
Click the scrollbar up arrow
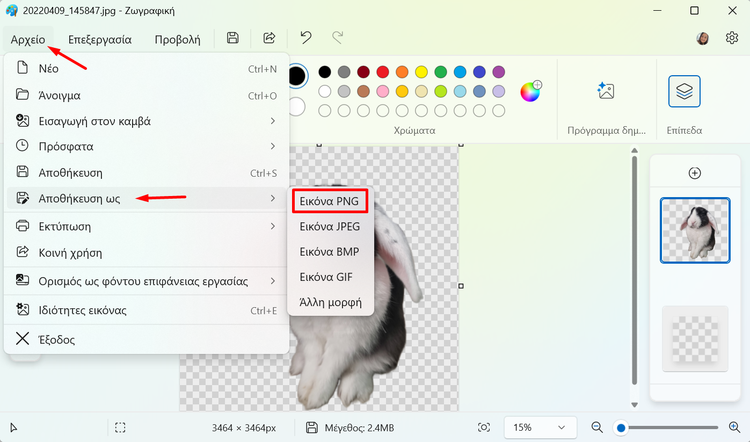click(x=635, y=150)
